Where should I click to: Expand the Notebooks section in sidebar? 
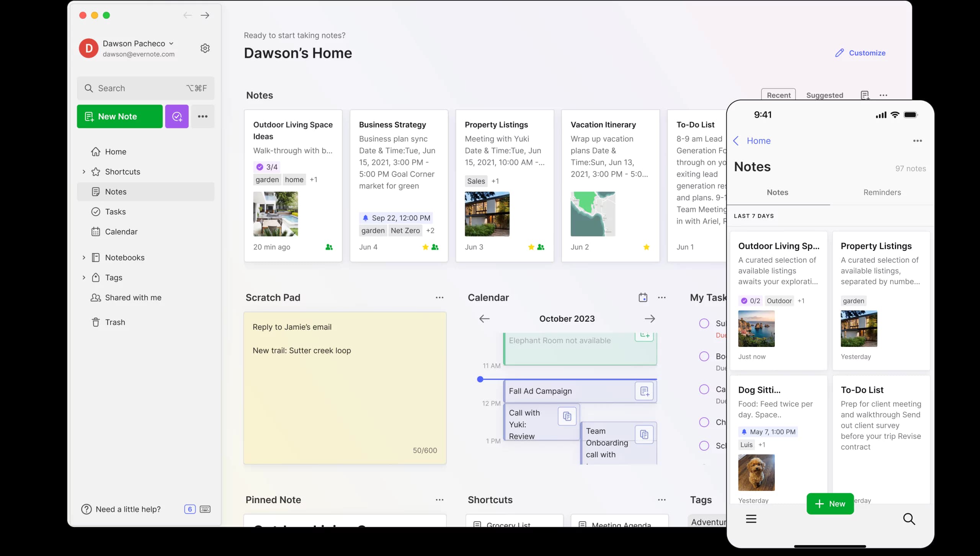(x=83, y=257)
